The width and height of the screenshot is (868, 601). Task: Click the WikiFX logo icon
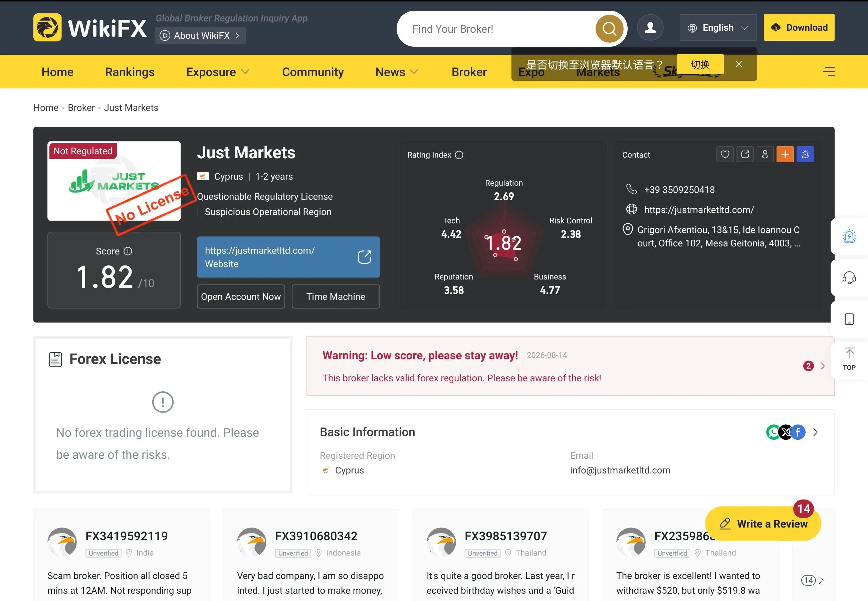point(47,27)
